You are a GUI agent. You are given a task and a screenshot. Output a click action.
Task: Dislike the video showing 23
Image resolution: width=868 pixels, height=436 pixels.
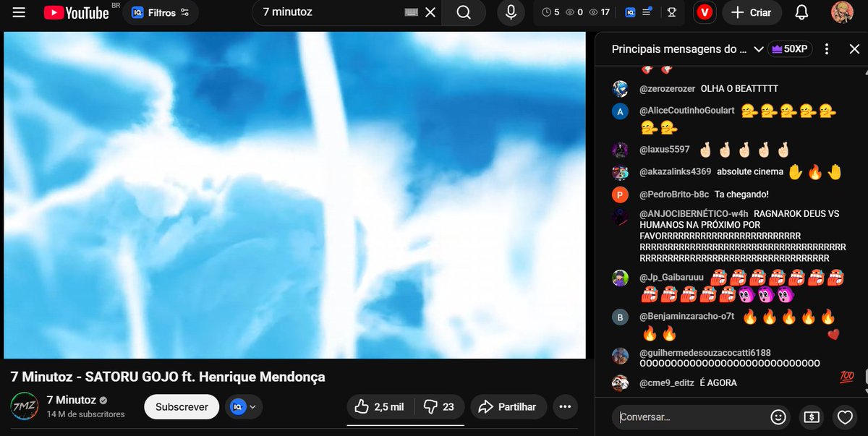pyautogui.click(x=439, y=407)
